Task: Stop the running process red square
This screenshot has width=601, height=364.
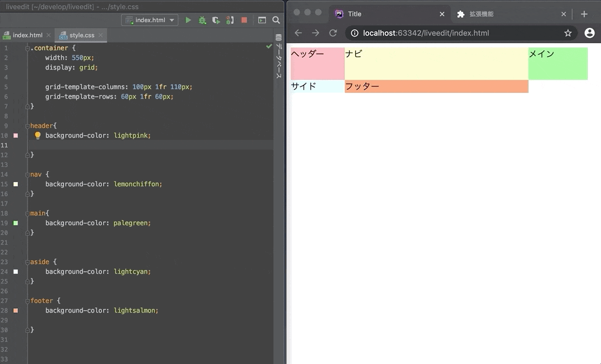Action: (x=244, y=20)
